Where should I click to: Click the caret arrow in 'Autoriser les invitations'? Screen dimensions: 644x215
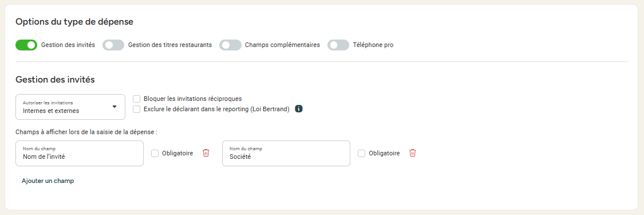(x=114, y=107)
